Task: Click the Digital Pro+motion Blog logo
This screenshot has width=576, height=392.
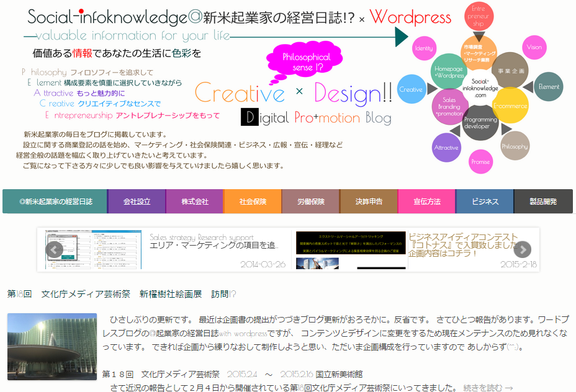Action: pyautogui.click(x=316, y=117)
